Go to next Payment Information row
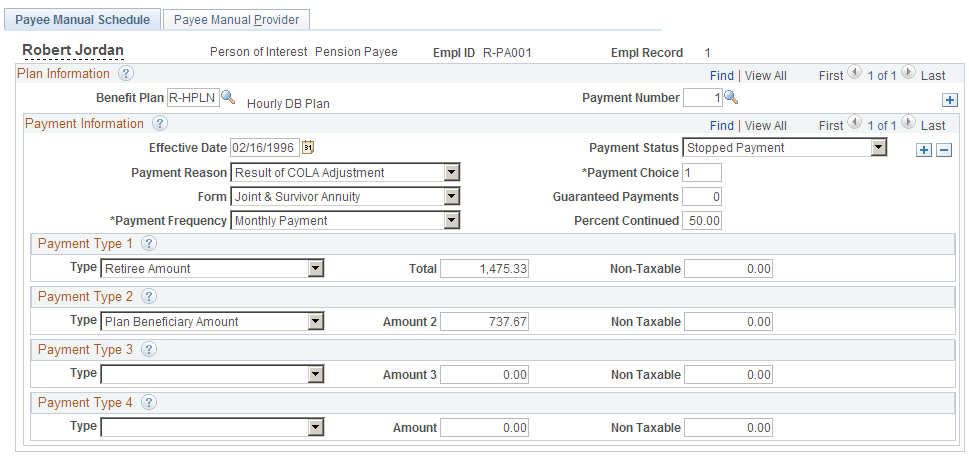This screenshot has height=458, width=969. tap(908, 122)
